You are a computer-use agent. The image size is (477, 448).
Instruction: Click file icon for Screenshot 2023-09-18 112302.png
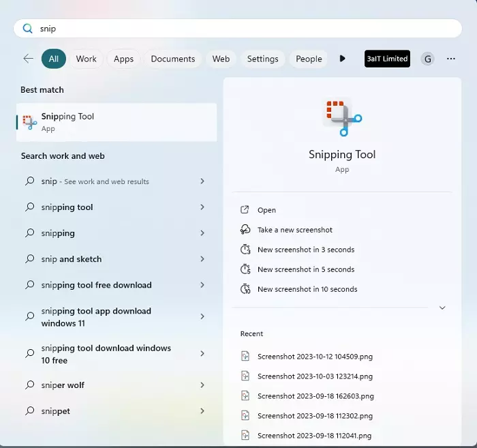(245, 415)
